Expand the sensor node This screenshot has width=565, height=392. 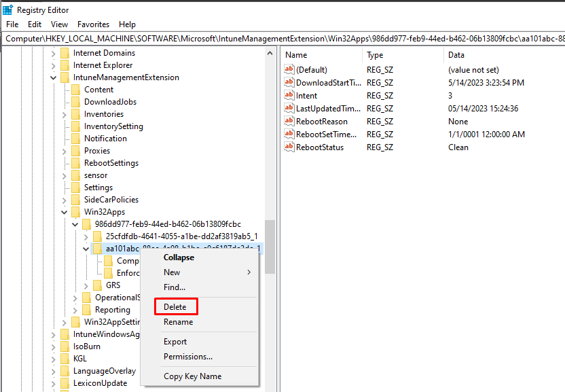click(64, 176)
